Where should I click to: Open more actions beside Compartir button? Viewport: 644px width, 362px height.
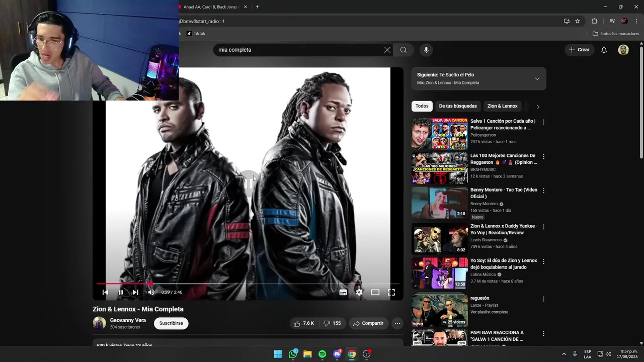(x=397, y=323)
